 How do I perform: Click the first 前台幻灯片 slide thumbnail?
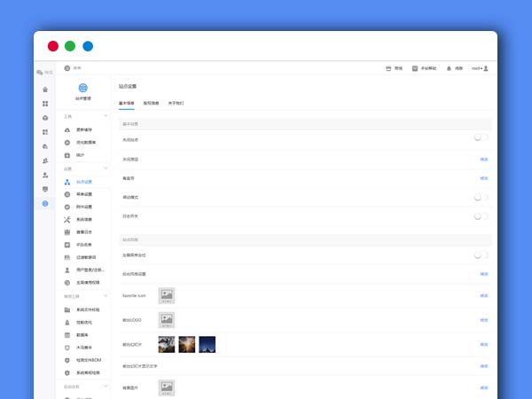pyautogui.click(x=167, y=342)
